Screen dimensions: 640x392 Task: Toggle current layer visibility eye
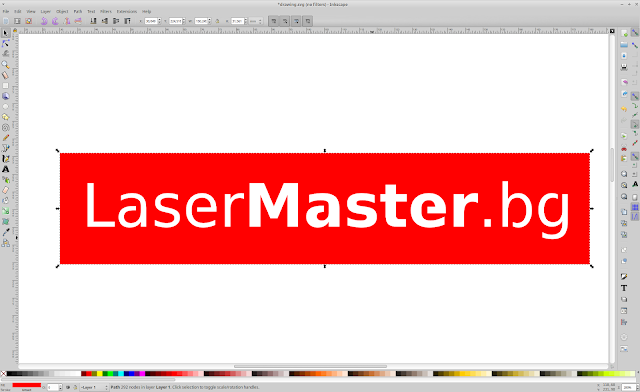point(68,387)
